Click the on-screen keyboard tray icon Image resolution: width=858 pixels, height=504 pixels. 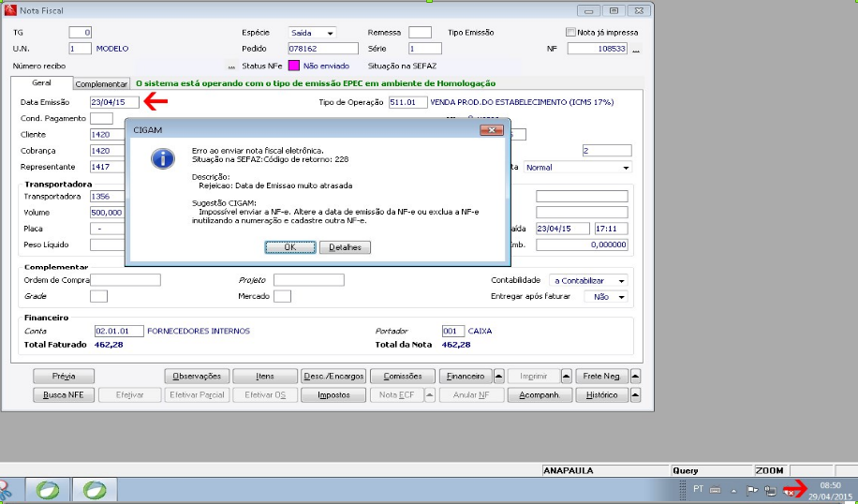[716, 490]
